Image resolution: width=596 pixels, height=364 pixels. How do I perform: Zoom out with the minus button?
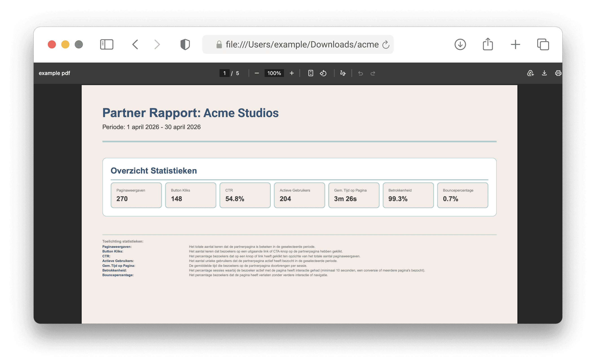pos(257,73)
